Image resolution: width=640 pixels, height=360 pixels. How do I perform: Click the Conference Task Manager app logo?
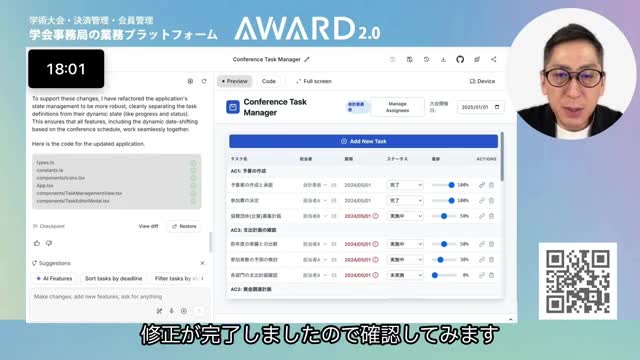pos(233,107)
